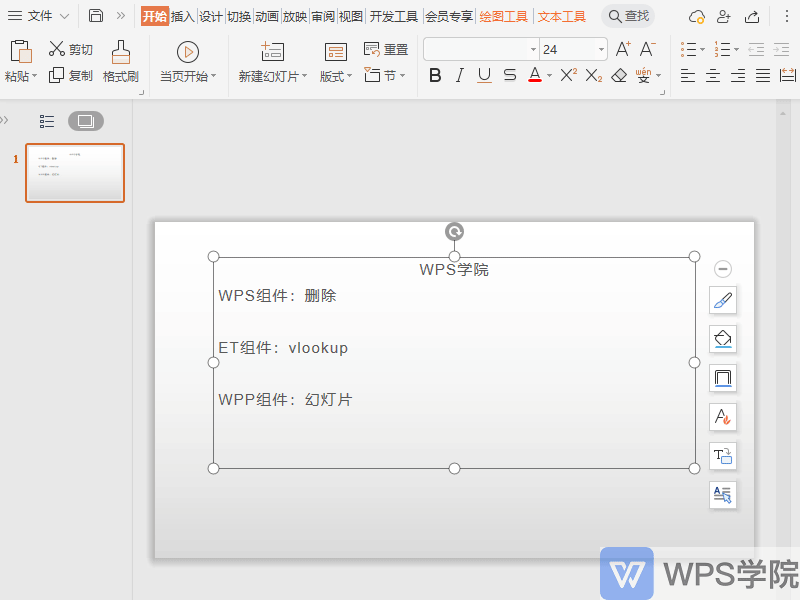Select the Cut (剪切) tool

pyautogui.click(x=70, y=49)
